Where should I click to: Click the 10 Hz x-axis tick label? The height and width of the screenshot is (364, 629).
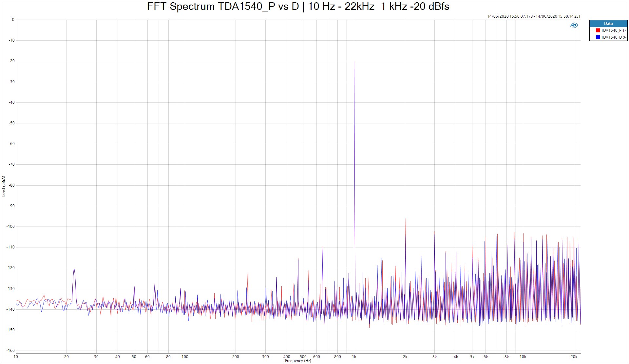[x=16, y=357]
